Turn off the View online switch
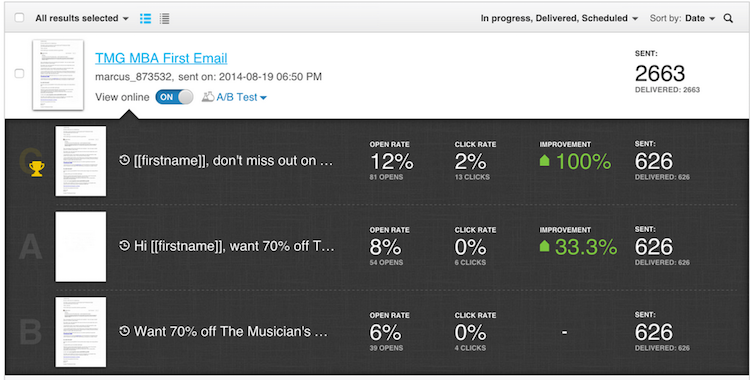Screen dimensions: 750x380 click(x=174, y=97)
